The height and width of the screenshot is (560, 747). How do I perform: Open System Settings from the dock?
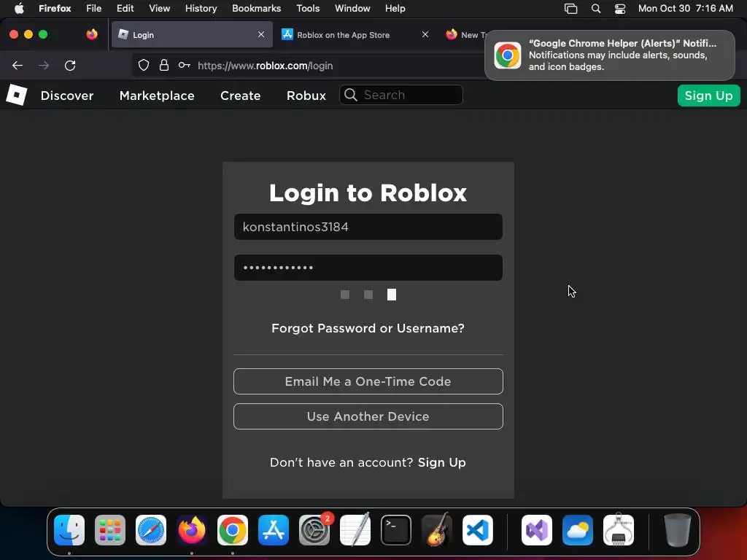(x=314, y=530)
